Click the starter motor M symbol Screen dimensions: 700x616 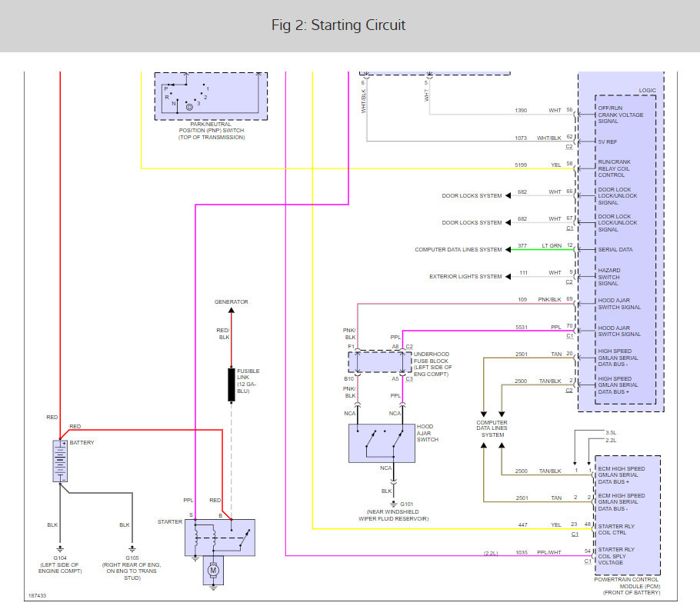(213, 570)
